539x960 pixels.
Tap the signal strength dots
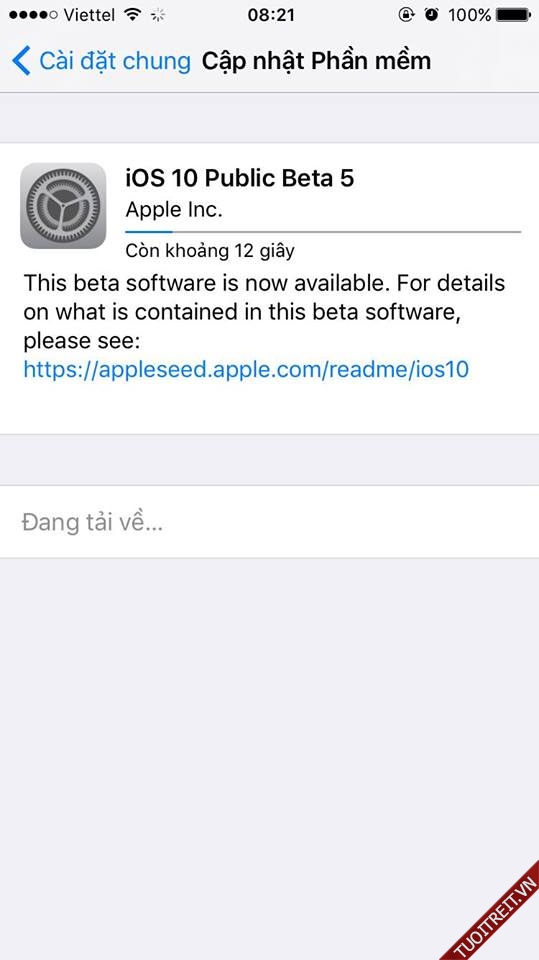(x=34, y=15)
